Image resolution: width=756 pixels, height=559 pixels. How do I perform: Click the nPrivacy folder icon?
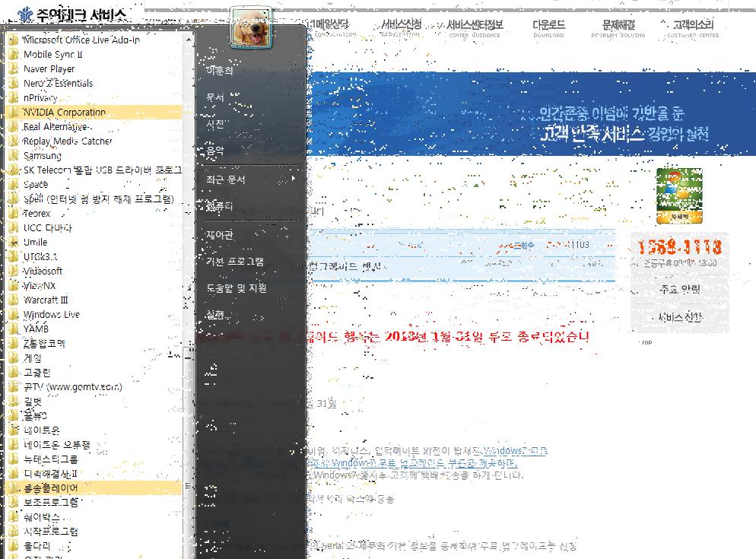click(x=14, y=97)
